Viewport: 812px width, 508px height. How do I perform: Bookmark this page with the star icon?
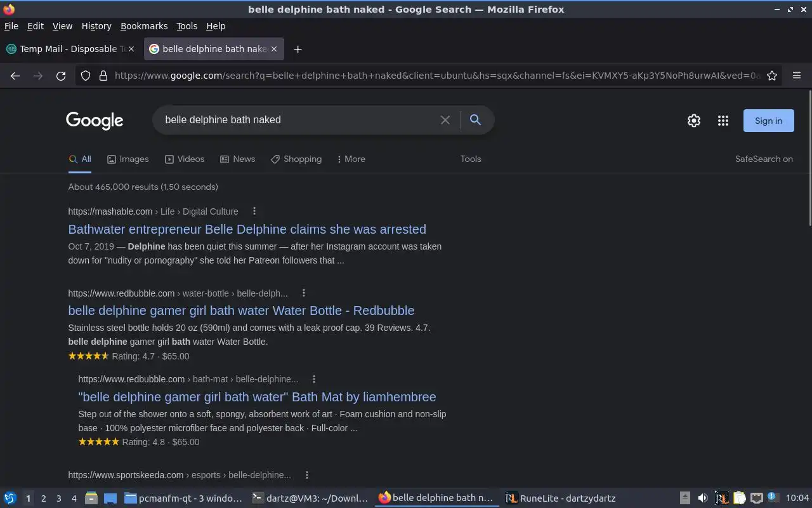tap(772, 76)
